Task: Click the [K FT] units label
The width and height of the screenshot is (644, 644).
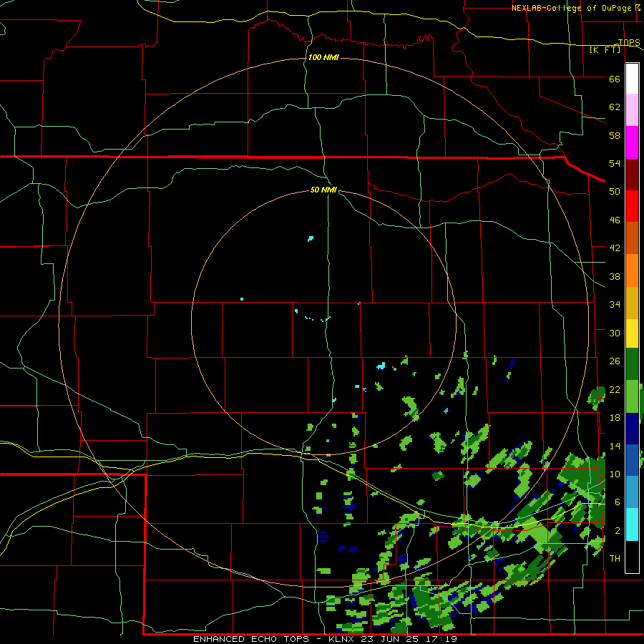Action: [605, 49]
